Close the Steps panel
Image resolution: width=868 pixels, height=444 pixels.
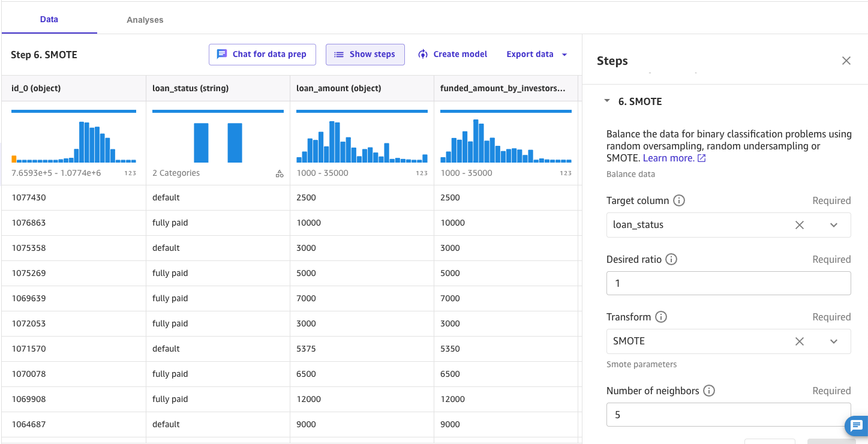pos(846,61)
